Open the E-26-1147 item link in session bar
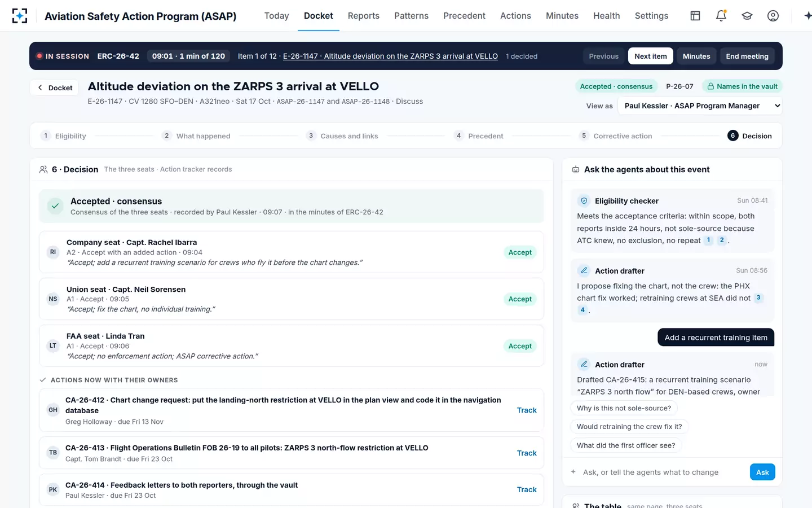 click(x=390, y=56)
